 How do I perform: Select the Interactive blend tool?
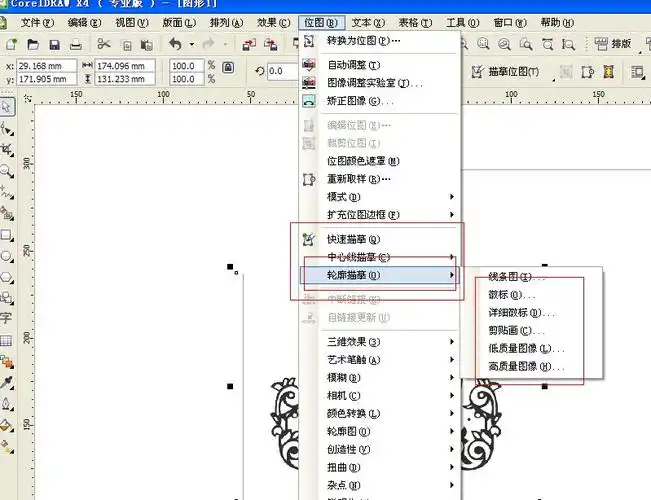[x=7, y=362]
